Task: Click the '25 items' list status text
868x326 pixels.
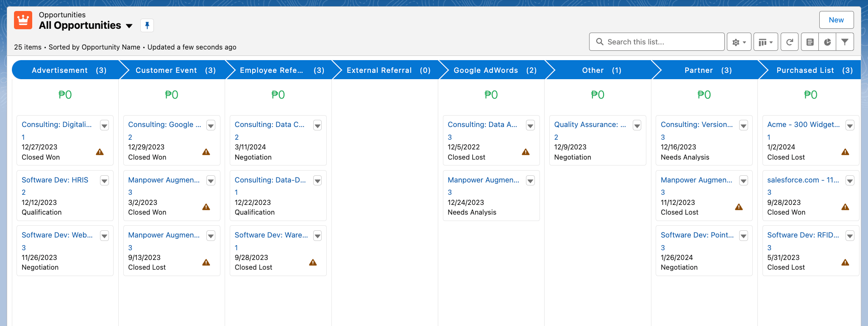Action: click(28, 47)
